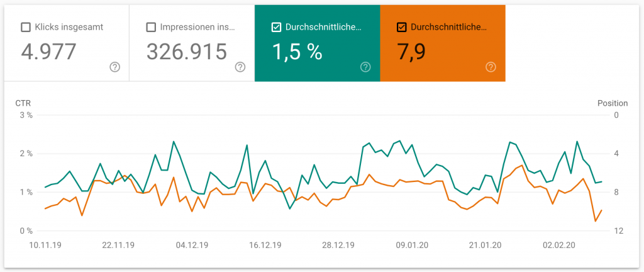Image resolution: width=644 pixels, height=272 pixels.
Task: Enable the Klicks insgesamt checkbox
Action: pyautogui.click(x=25, y=28)
